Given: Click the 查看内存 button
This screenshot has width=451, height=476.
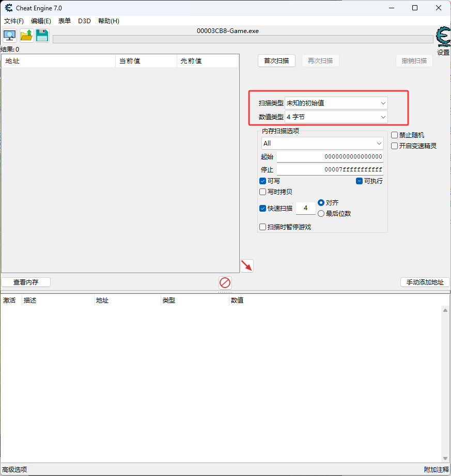Looking at the screenshot, I should click(x=26, y=282).
